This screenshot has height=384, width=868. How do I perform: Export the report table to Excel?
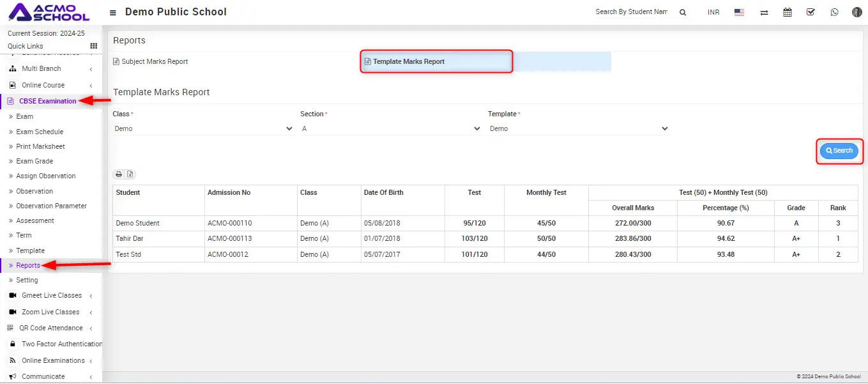pos(130,174)
